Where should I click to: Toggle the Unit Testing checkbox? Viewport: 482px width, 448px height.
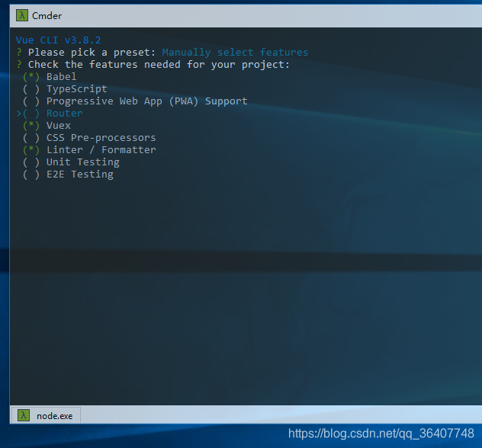(31, 162)
